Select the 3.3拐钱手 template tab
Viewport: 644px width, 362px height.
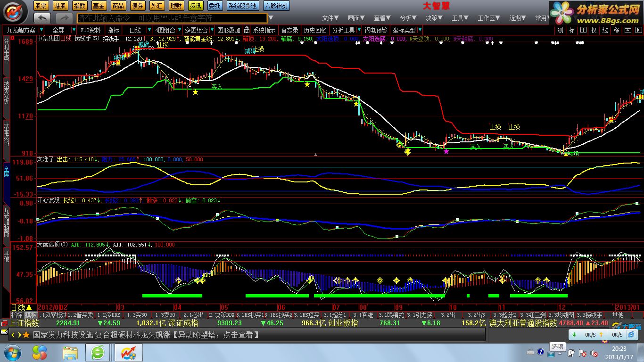589,315
